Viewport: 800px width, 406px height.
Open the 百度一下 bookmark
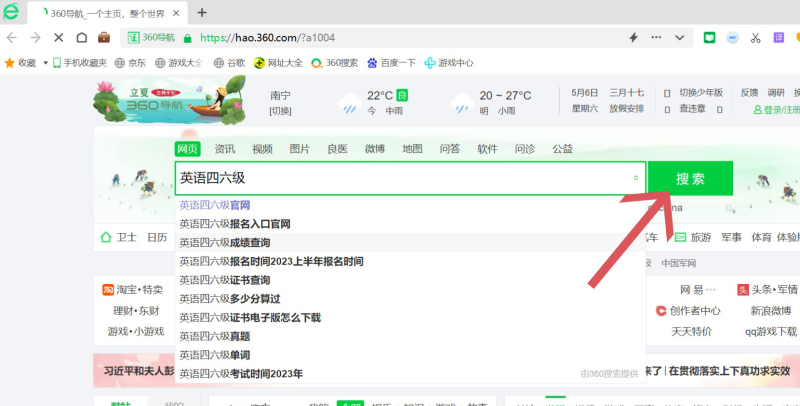pos(391,63)
